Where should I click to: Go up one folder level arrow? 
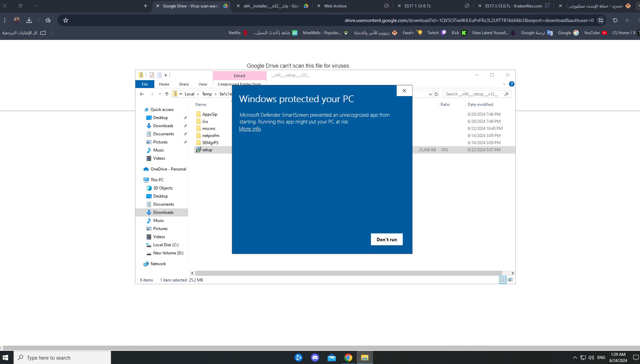167,94
